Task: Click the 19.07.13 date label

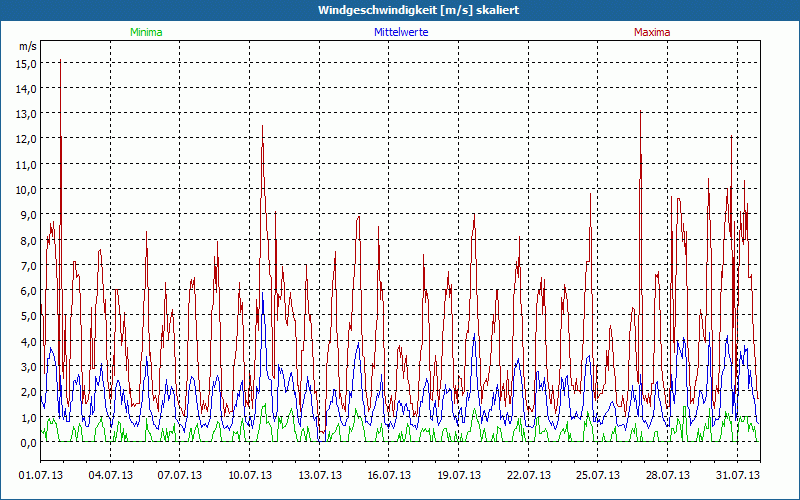Action: point(459,475)
